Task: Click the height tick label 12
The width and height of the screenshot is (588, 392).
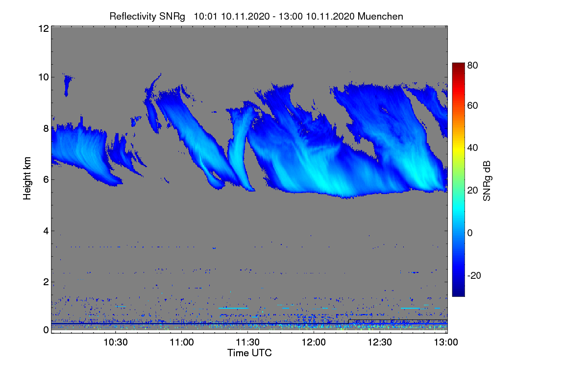Action: point(43,28)
